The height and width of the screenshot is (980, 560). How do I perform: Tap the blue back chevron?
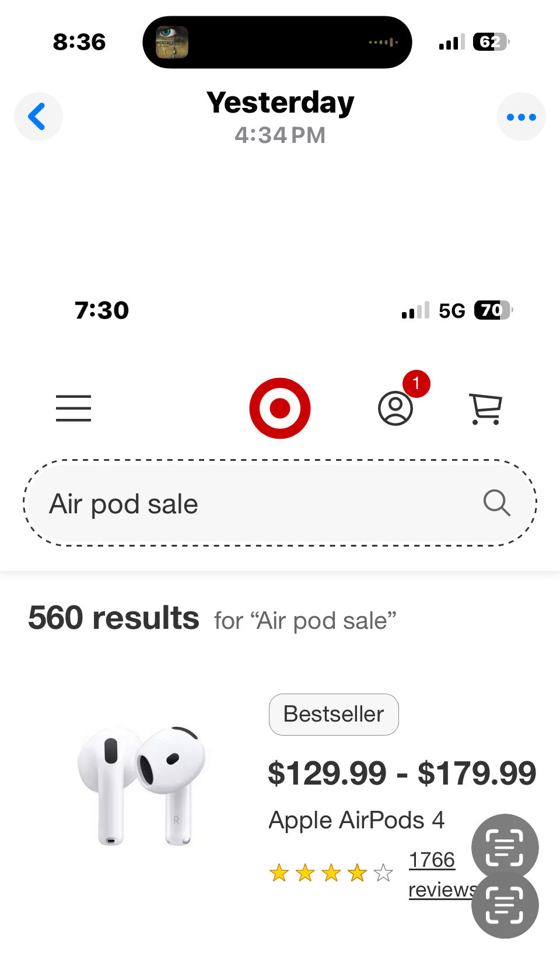tap(38, 117)
